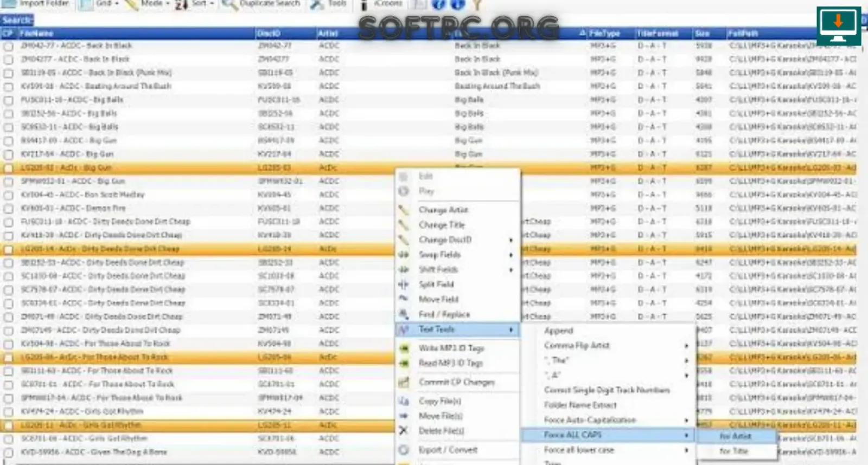Tick the checkbox for the Given The Dog A Bone row
This screenshot has width=868, height=465.
coord(8,453)
